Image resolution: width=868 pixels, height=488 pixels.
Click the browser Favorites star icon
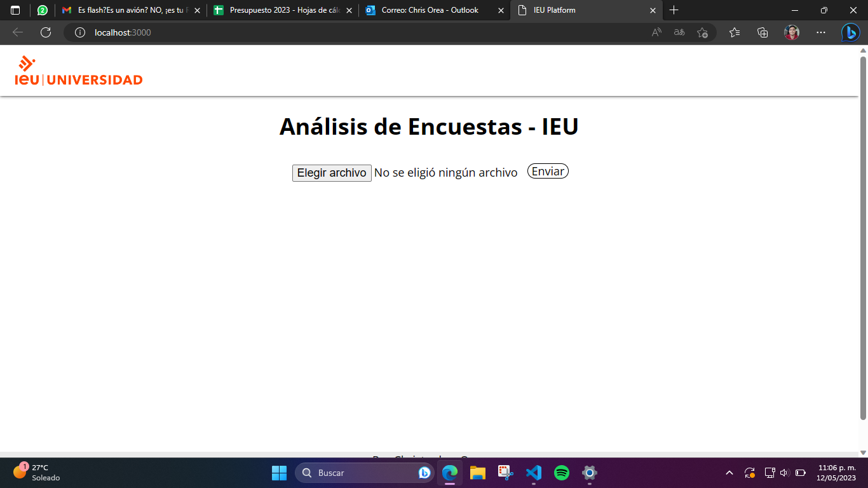pyautogui.click(x=735, y=32)
